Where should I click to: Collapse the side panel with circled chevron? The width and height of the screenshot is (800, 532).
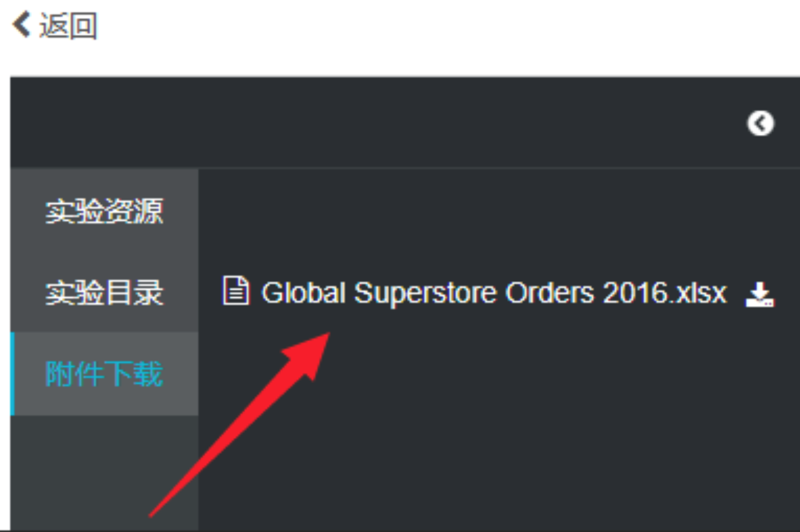pyautogui.click(x=760, y=123)
